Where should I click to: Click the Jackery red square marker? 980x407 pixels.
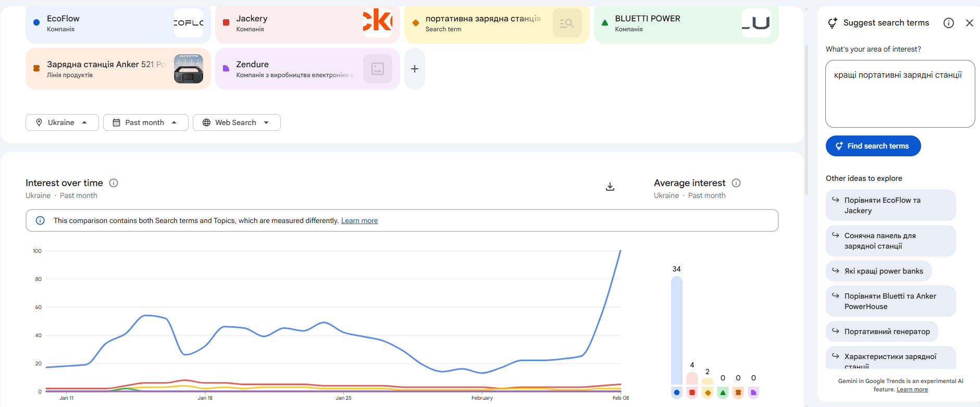[226, 23]
